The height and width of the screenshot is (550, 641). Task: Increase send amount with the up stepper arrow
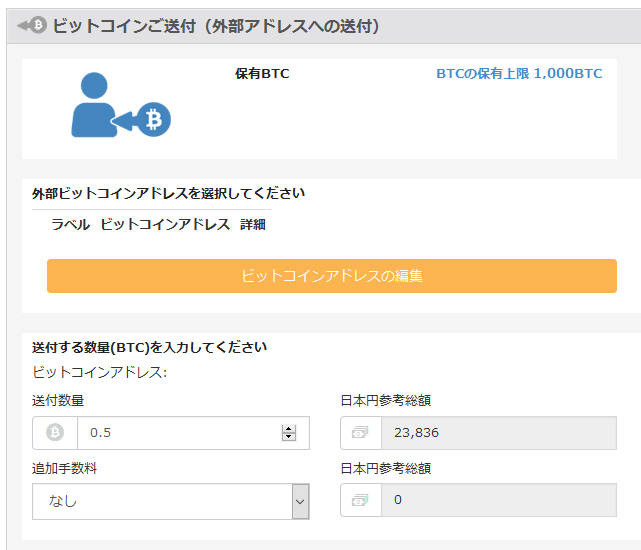click(289, 429)
